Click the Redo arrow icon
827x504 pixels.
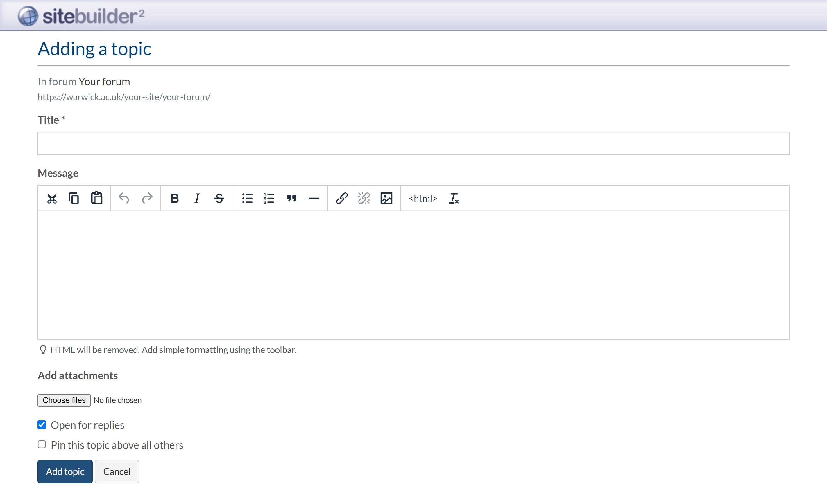pyautogui.click(x=147, y=199)
